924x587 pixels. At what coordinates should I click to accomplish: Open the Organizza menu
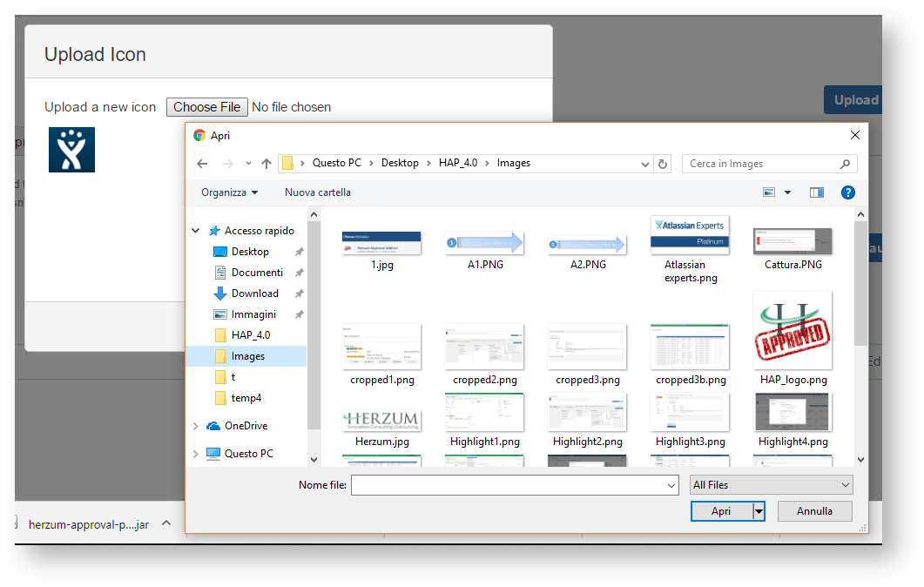229,192
